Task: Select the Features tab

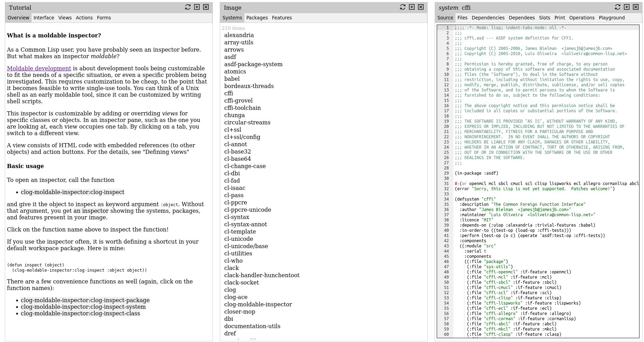Action: (x=282, y=18)
